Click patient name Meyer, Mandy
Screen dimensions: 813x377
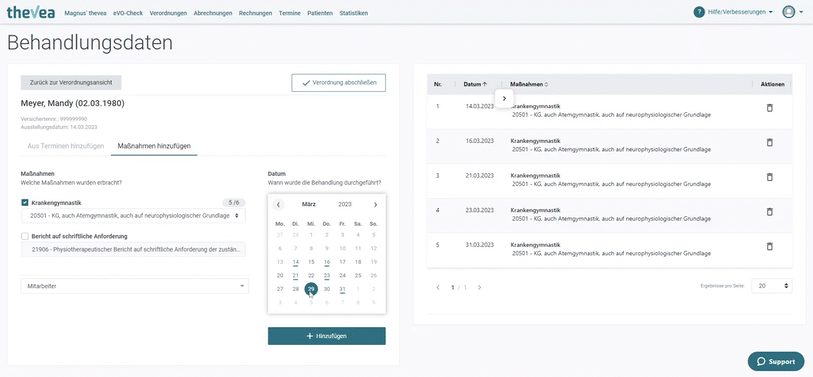pos(73,103)
